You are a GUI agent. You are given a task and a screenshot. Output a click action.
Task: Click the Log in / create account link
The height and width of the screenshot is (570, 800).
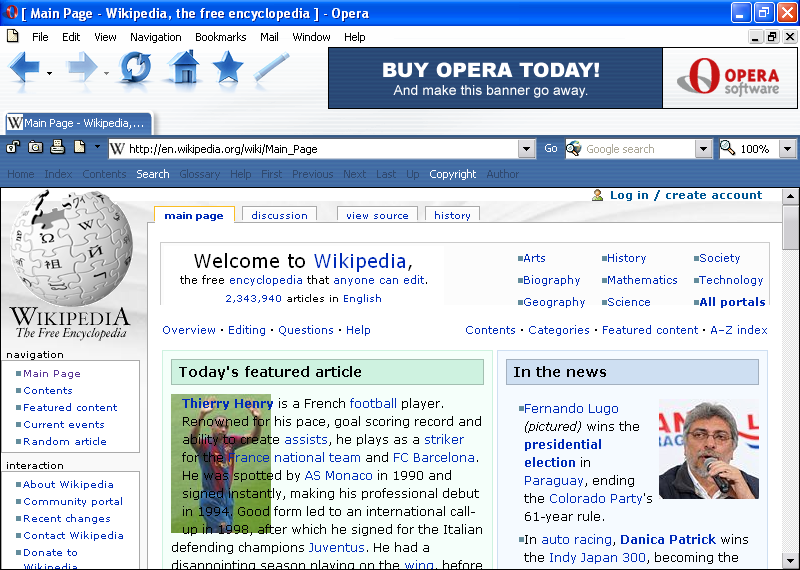tap(686, 195)
